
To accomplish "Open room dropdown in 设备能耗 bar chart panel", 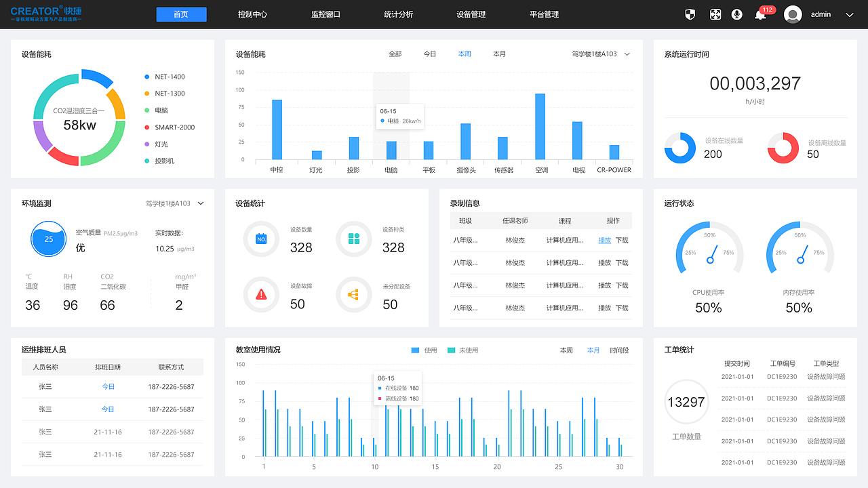I will point(601,54).
